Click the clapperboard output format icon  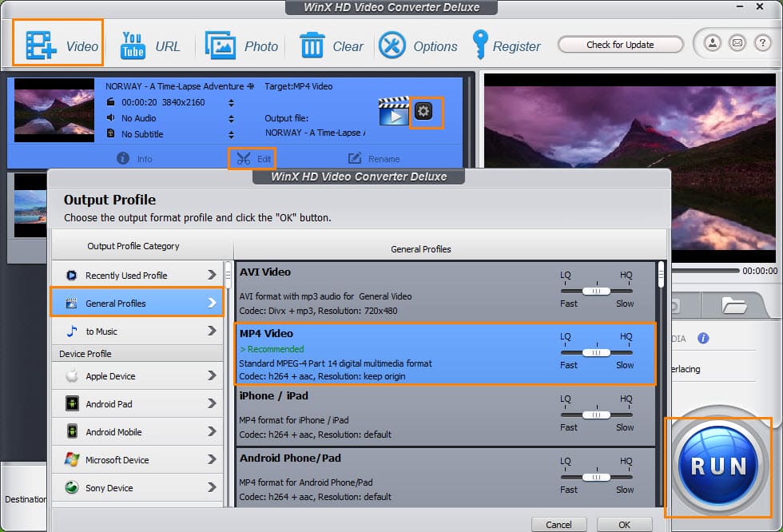tap(394, 111)
